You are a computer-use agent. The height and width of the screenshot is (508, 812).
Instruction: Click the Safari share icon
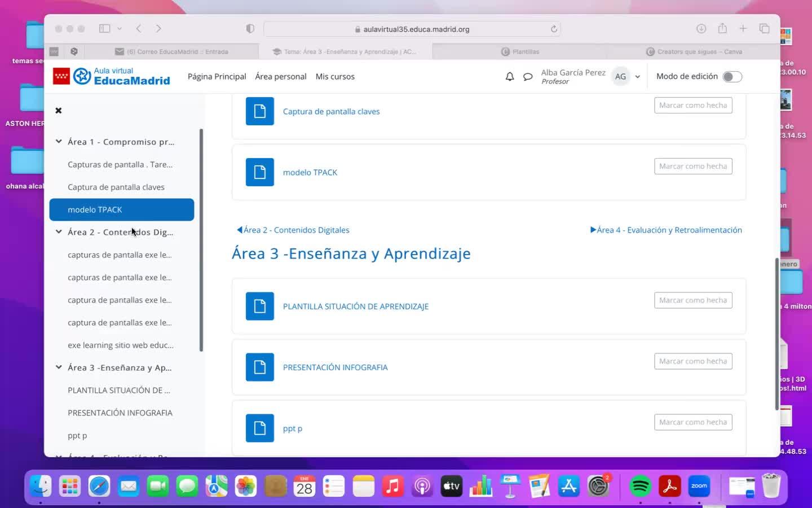[722, 28]
